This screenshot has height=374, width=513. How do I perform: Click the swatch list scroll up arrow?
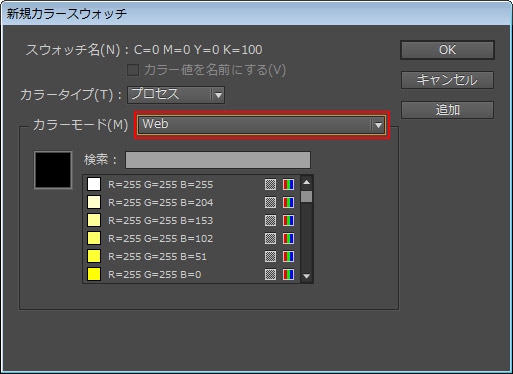[x=306, y=182]
